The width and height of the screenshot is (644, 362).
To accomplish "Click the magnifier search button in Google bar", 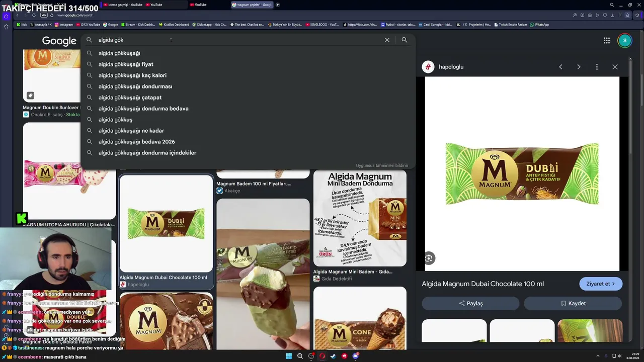I will (404, 40).
